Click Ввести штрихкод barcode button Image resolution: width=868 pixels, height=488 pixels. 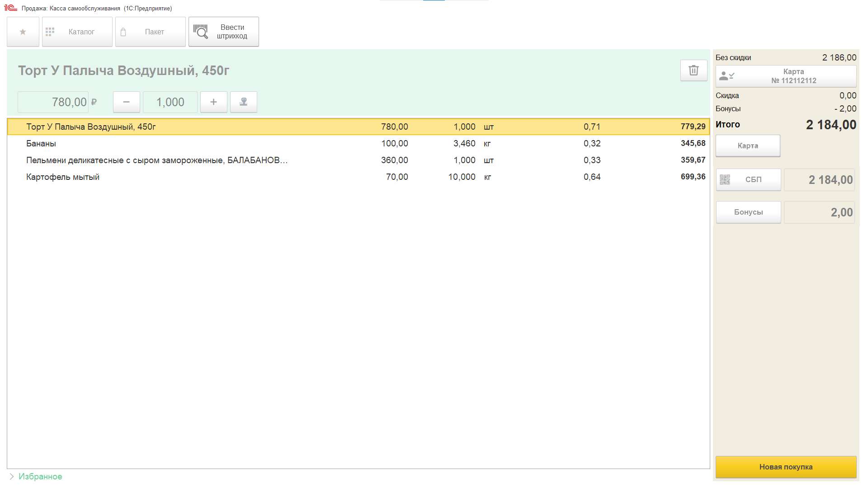[x=224, y=32]
